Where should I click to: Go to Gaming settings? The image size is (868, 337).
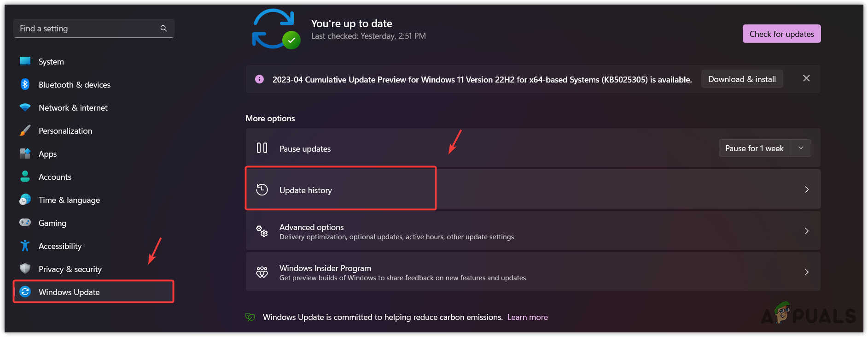94,223
